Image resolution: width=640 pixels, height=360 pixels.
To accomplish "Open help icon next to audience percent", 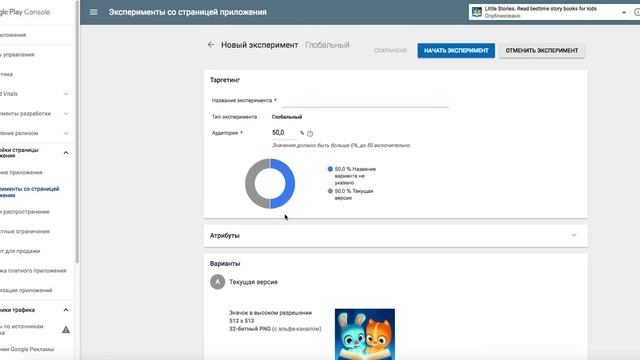I will pos(310,133).
